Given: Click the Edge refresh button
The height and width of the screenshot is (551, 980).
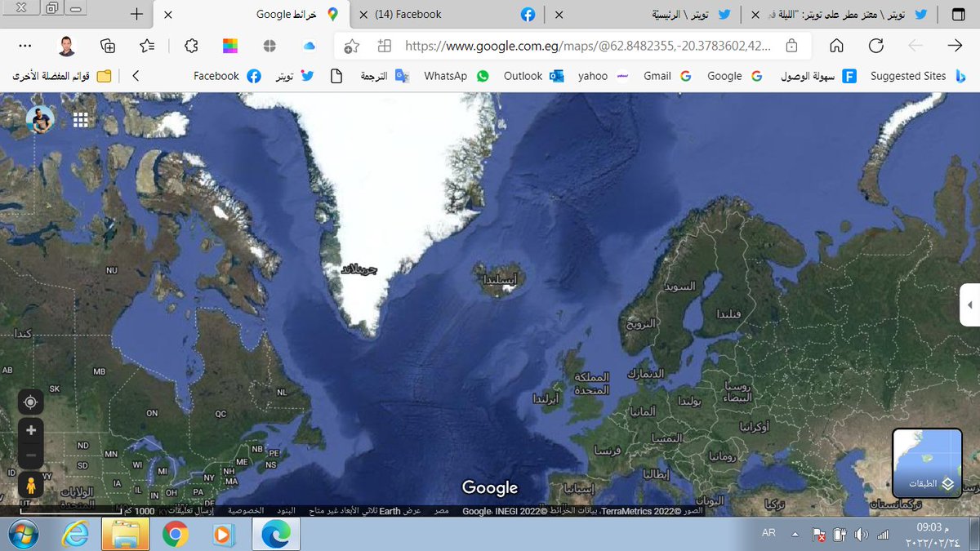Looking at the screenshot, I should pos(875,45).
